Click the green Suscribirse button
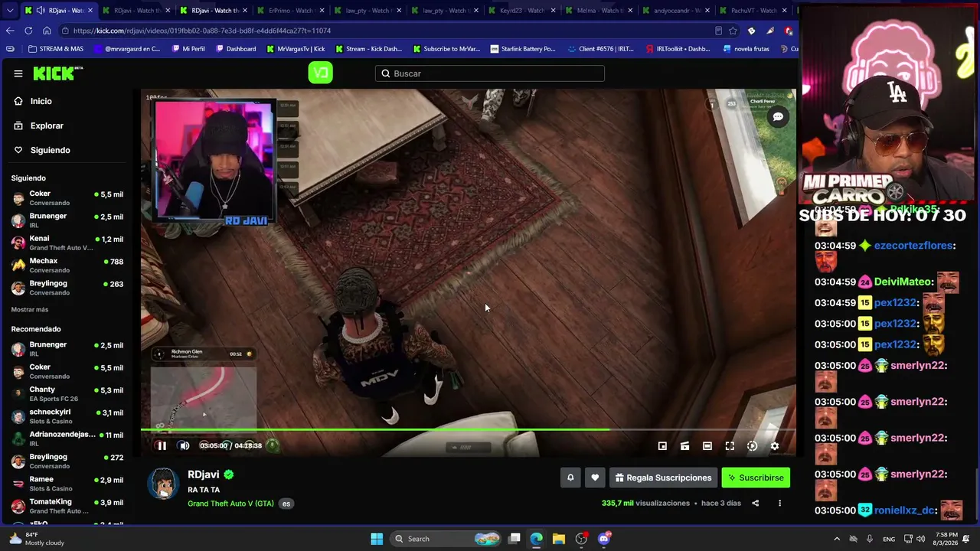The height and width of the screenshot is (551, 980). point(756,478)
